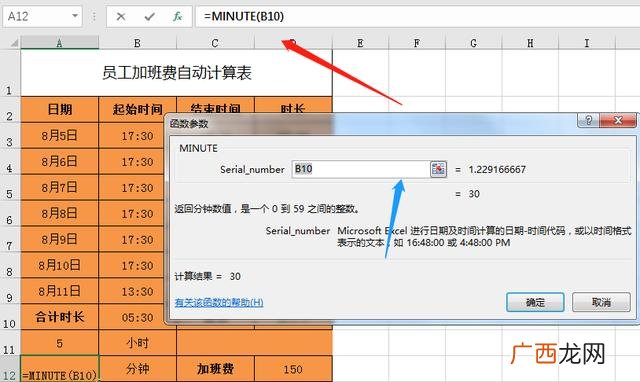Select row 6 header
The image size is (640, 382).
pyautogui.click(x=10, y=213)
